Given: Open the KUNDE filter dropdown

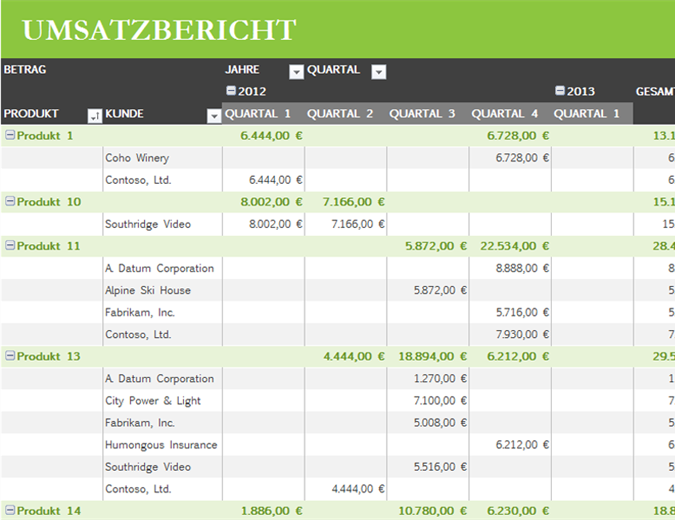Looking at the screenshot, I should pos(214,116).
